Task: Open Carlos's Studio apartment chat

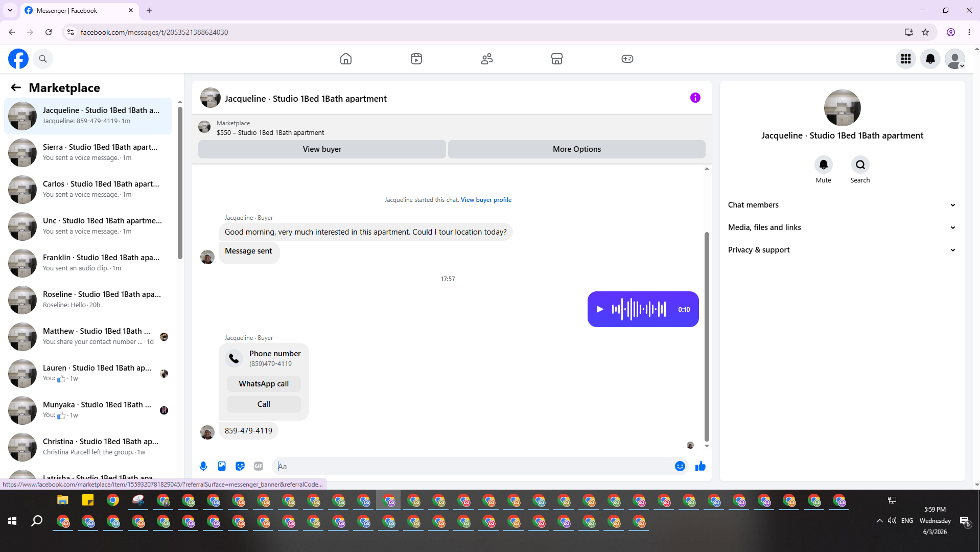Action: point(88,189)
